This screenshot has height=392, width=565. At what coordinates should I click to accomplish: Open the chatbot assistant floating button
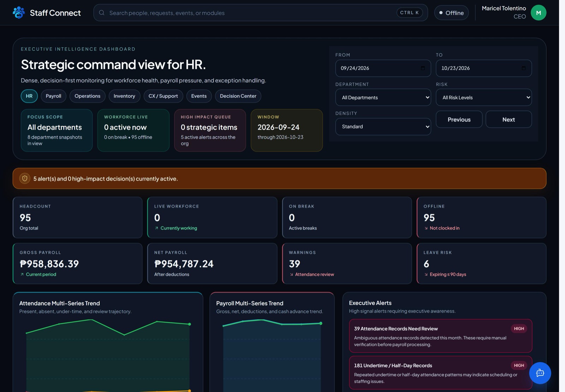(x=540, y=373)
